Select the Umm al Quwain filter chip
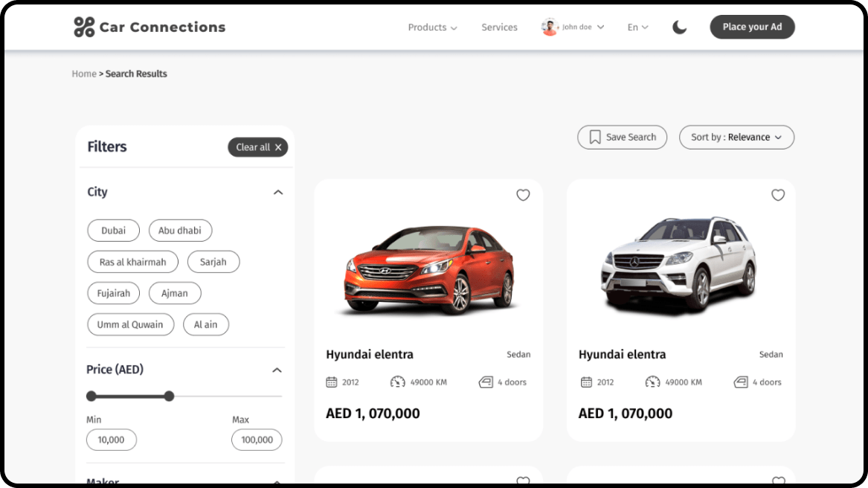This screenshot has width=868, height=488. coord(130,324)
